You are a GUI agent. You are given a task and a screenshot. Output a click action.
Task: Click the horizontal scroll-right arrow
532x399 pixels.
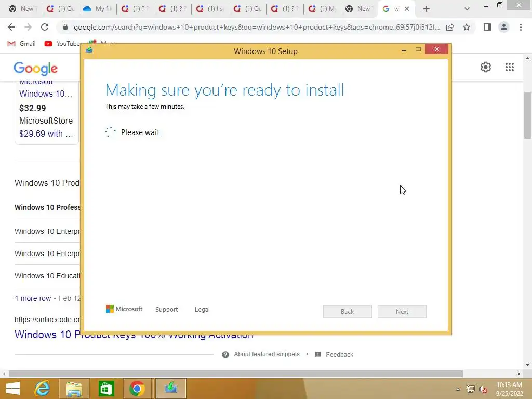tap(519, 374)
